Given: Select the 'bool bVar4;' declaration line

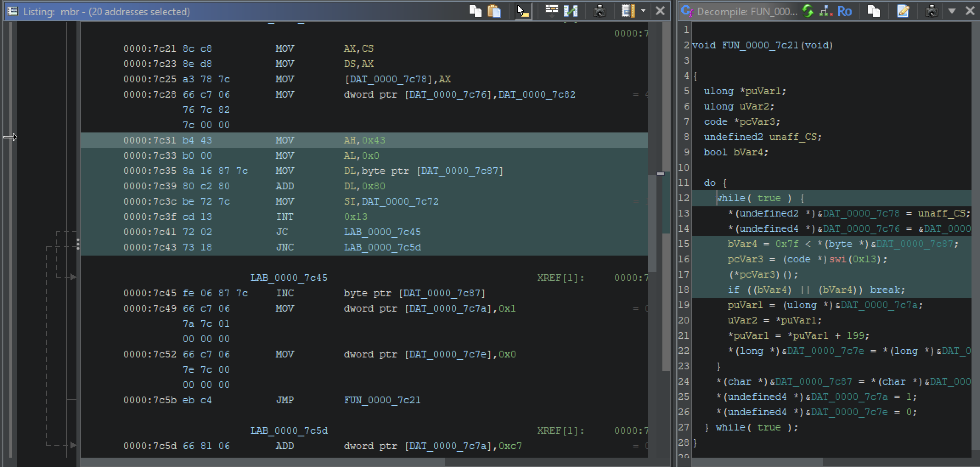Looking at the screenshot, I should click(x=736, y=152).
